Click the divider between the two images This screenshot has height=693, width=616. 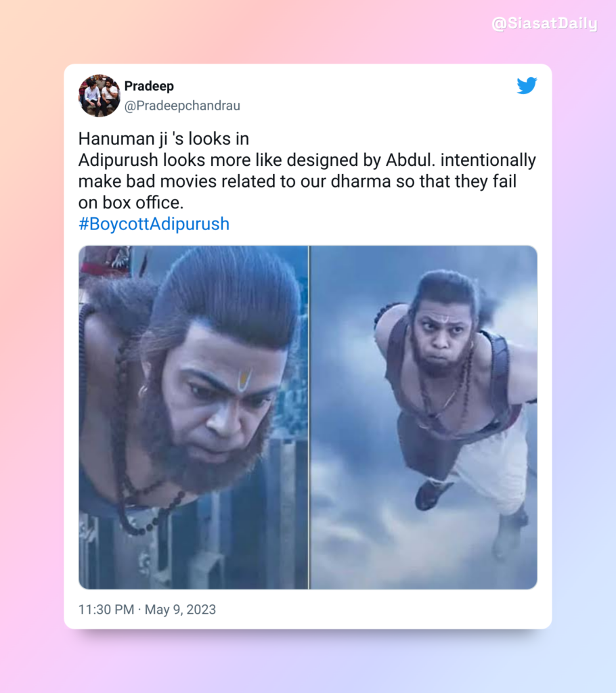(309, 417)
